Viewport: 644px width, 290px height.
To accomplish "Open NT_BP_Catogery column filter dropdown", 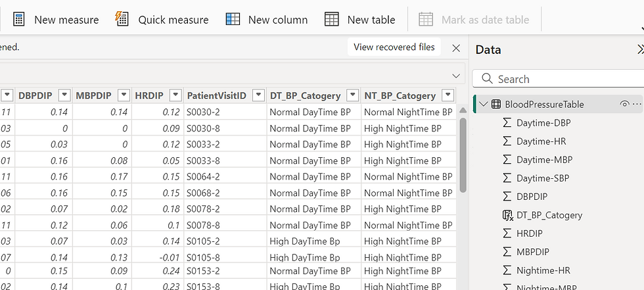I will tap(448, 95).
